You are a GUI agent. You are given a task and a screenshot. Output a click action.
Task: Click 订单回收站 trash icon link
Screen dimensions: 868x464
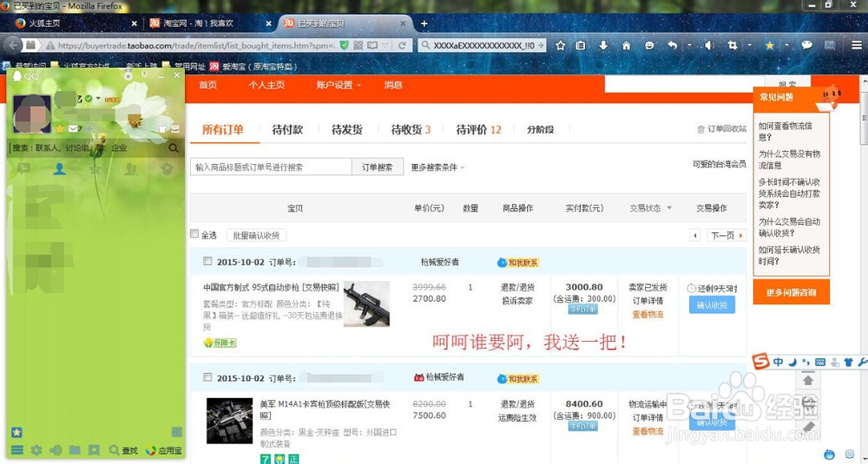coord(722,129)
